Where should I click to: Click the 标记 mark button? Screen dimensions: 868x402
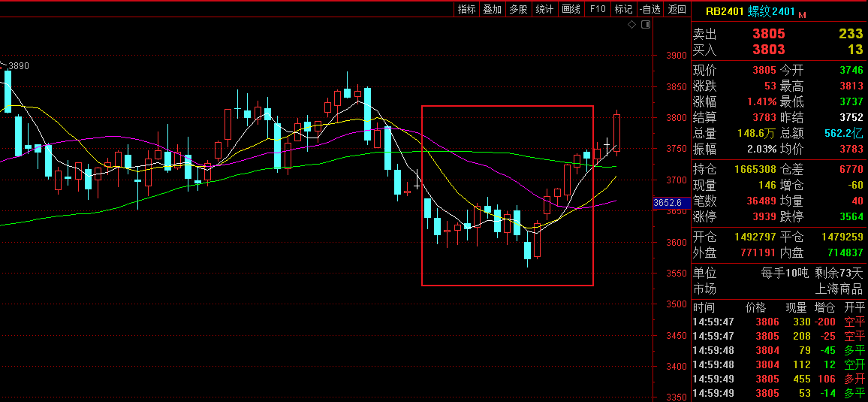click(623, 9)
